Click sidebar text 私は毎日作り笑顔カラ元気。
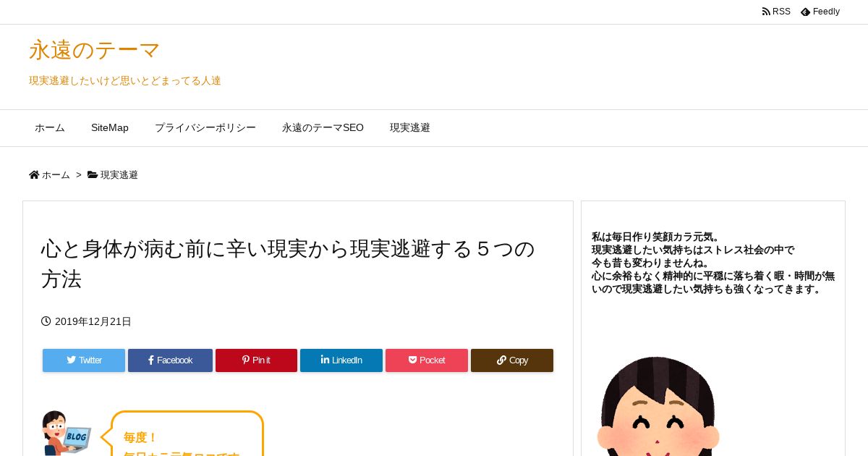 [x=655, y=237]
